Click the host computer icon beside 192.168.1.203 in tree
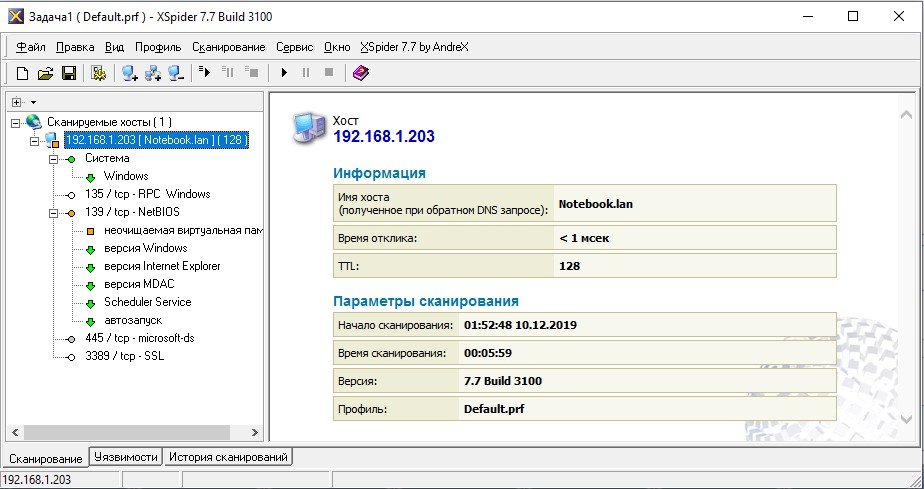This screenshot has height=489, width=924. pyautogui.click(x=52, y=140)
